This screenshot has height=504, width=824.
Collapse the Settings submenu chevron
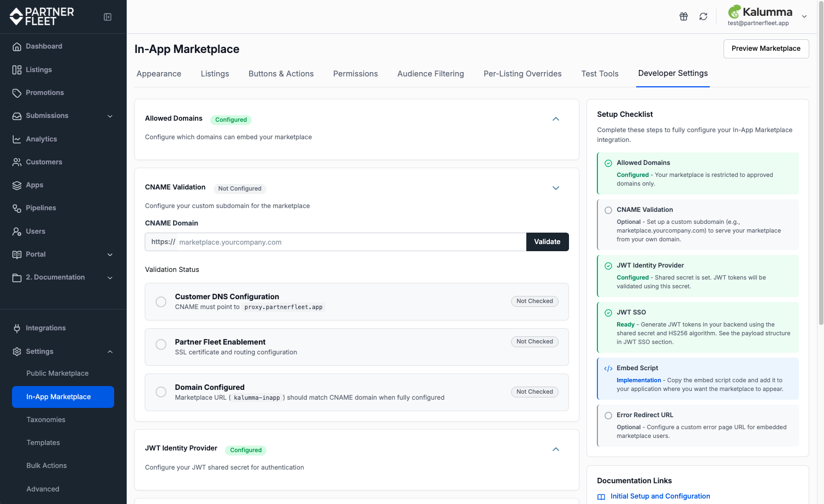(110, 352)
